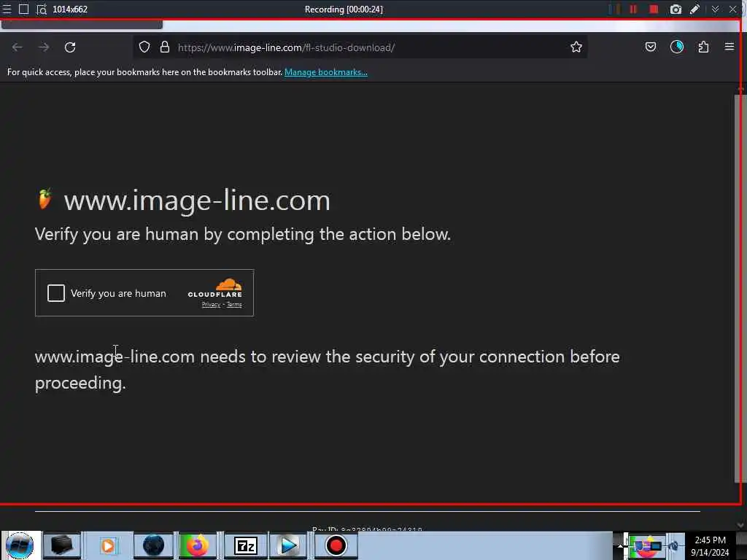This screenshot has width=747, height=560.
Task: Bookmark this page with the star
Action: click(x=576, y=47)
